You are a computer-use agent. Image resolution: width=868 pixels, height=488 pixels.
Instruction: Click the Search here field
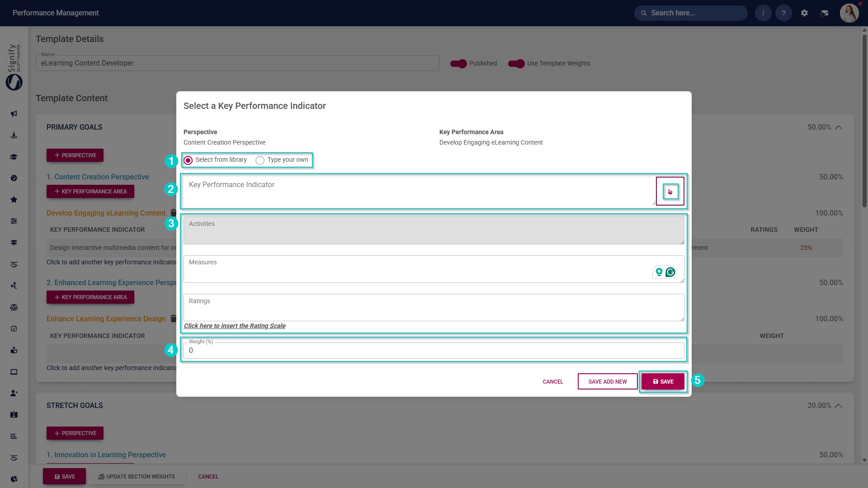[x=691, y=13]
